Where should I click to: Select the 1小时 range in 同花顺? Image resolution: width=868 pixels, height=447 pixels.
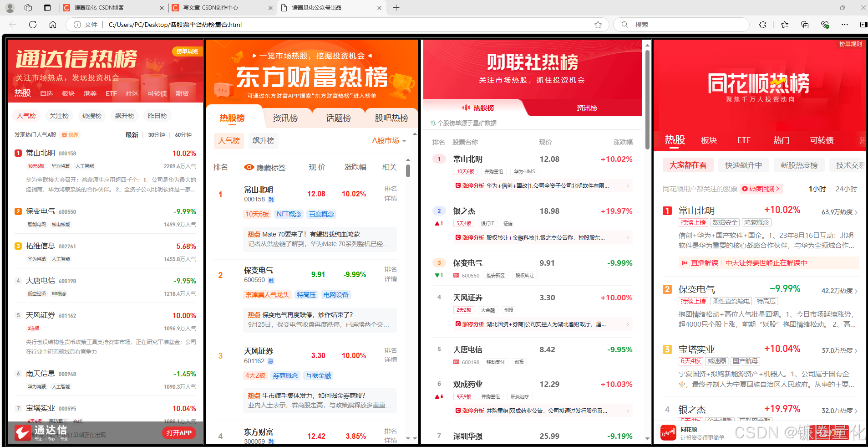coord(817,189)
